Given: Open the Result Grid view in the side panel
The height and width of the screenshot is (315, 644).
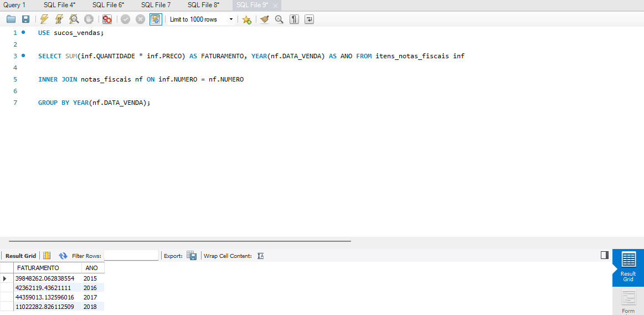Looking at the screenshot, I should click(x=628, y=268).
